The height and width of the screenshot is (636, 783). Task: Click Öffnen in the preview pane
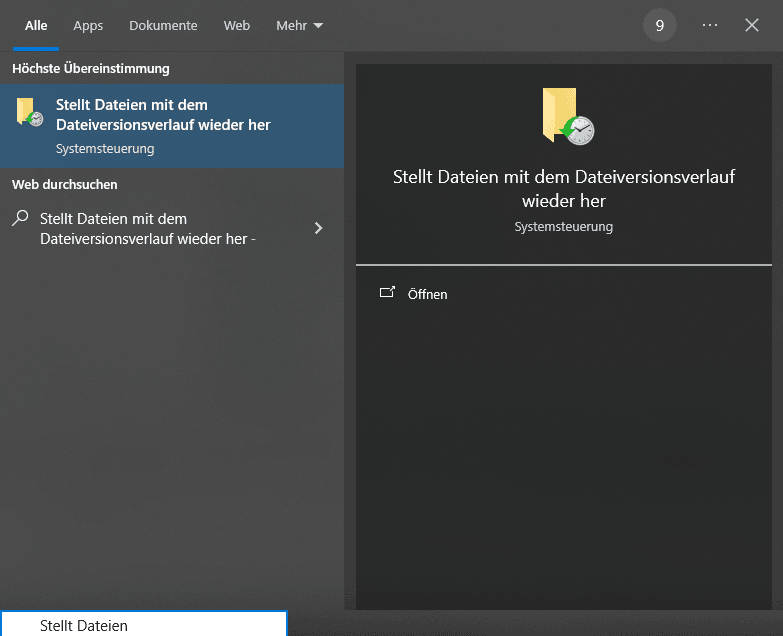(x=427, y=295)
